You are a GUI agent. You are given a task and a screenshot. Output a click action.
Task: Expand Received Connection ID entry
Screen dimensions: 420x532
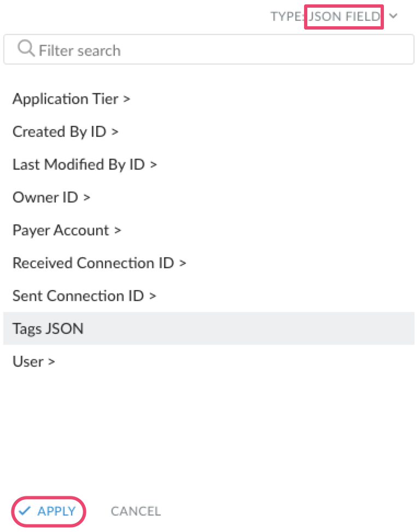100,263
